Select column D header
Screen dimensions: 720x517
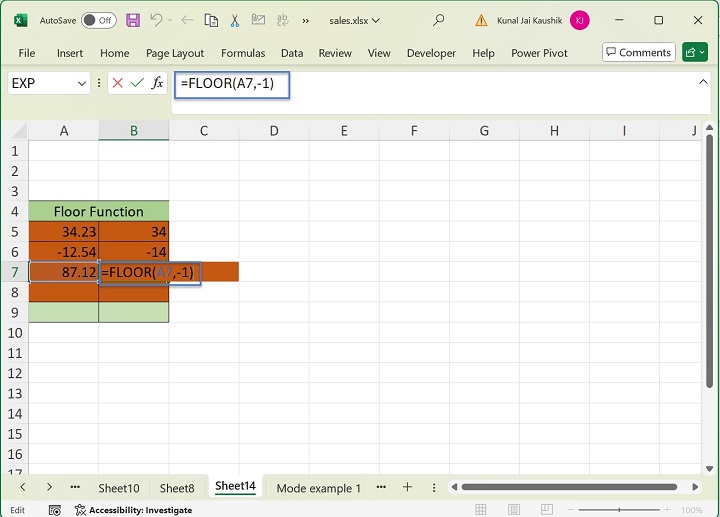point(274,131)
